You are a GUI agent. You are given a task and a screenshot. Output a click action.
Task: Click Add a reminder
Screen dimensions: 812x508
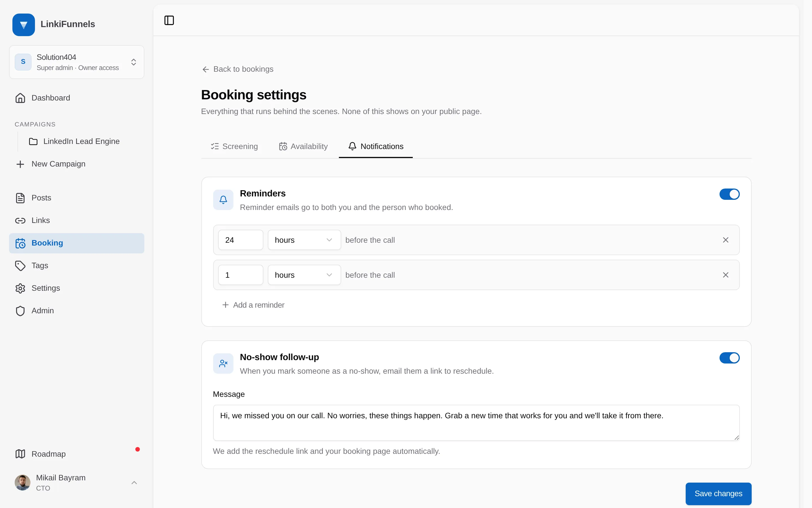tap(253, 305)
